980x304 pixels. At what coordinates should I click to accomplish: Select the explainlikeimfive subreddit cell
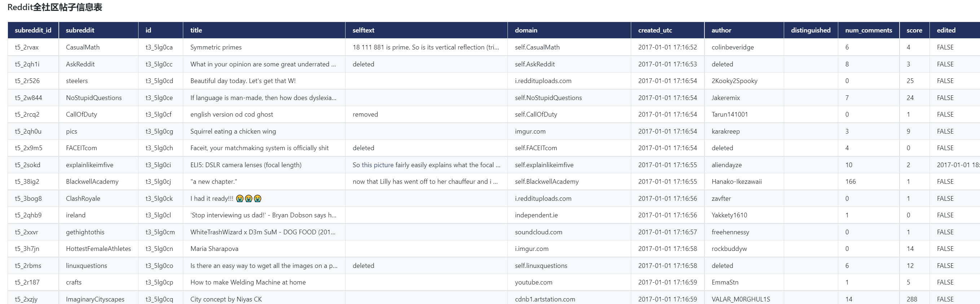pos(98,165)
